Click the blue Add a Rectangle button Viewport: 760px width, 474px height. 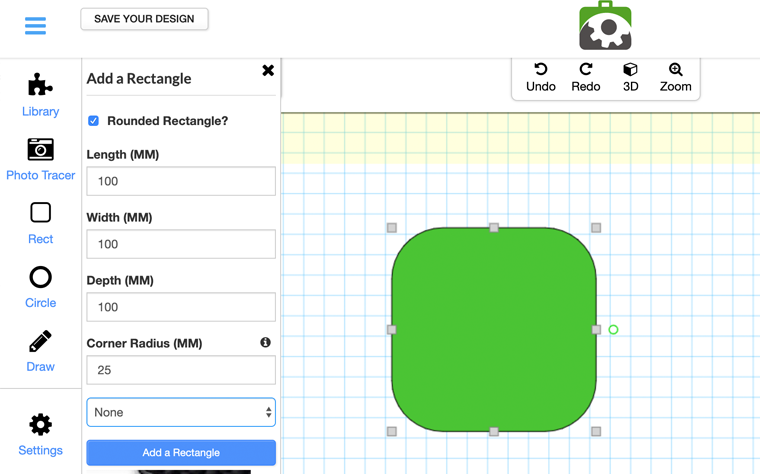tap(181, 453)
